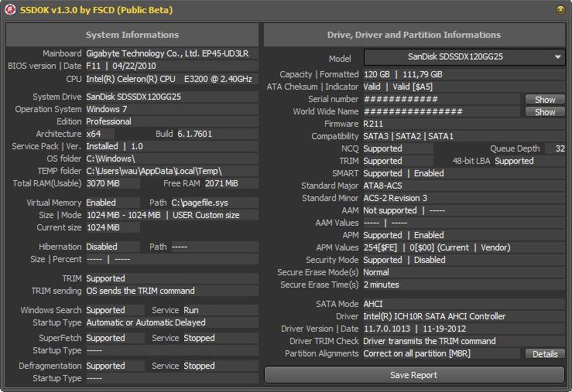Image resolution: width=572 pixels, height=392 pixels.
Task: Select the System Informations header
Action: point(132,35)
